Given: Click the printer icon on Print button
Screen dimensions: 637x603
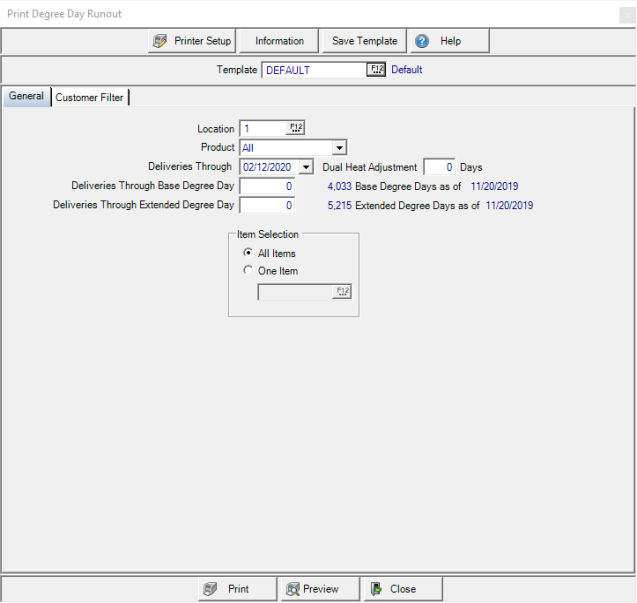Looking at the screenshot, I should point(210,589).
